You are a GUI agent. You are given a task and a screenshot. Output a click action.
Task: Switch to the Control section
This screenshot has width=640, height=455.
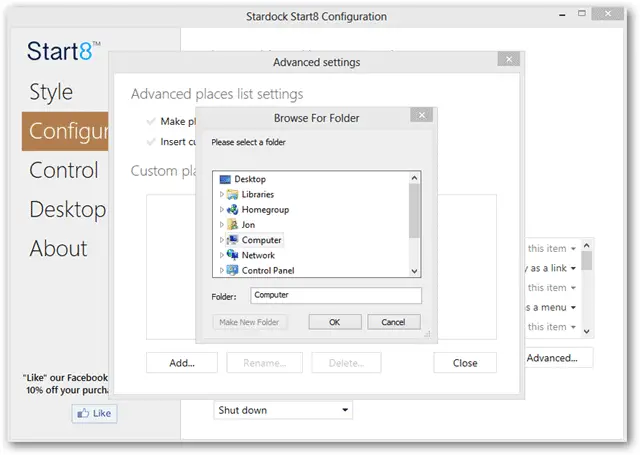click(x=64, y=170)
